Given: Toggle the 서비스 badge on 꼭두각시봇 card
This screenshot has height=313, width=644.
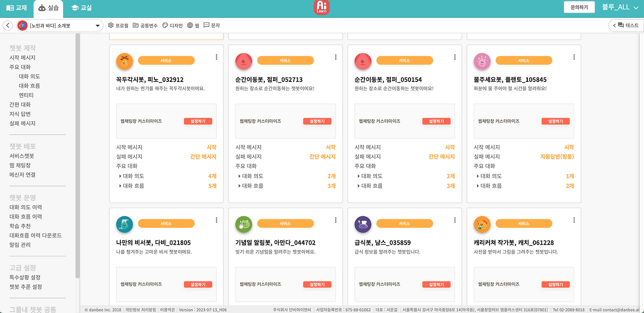Looking at the screenshot, I should click(x=166, y=60).
